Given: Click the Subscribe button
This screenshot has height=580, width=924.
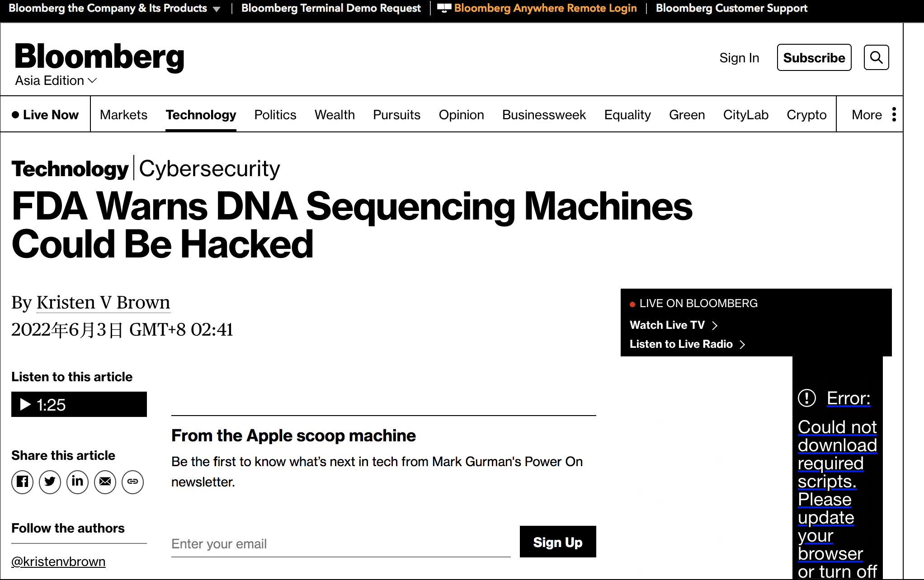Looking at the screenshot, I should click(814, 57).
